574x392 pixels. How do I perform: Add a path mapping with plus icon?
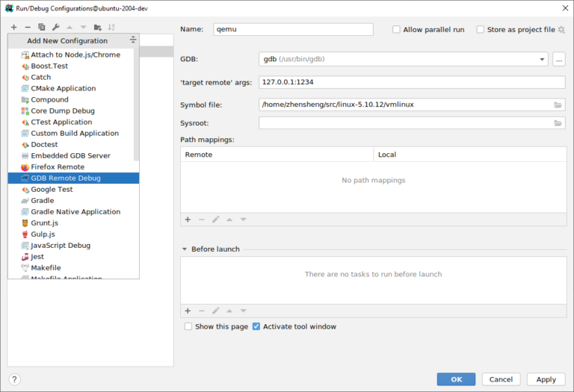pyautogui.click(x=188, y=220)
